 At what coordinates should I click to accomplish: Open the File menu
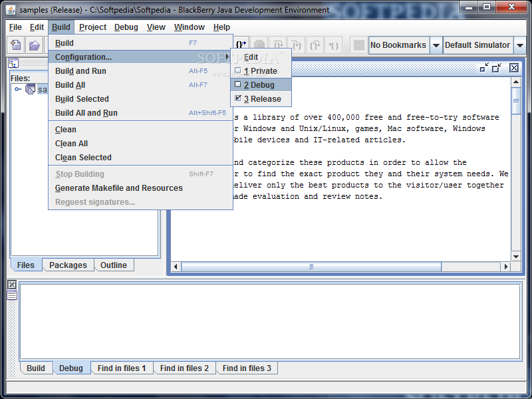point(15,27)
